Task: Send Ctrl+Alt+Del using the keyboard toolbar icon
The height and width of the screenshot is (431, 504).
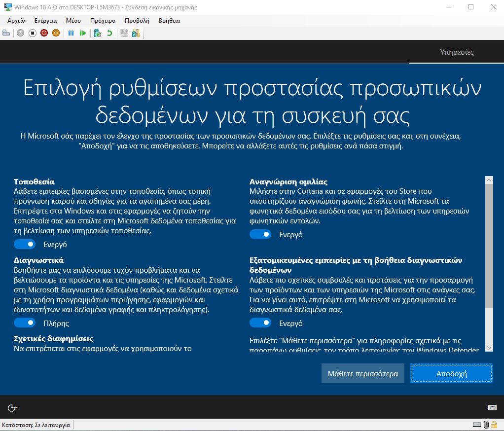Action: [x=6, y=33]
